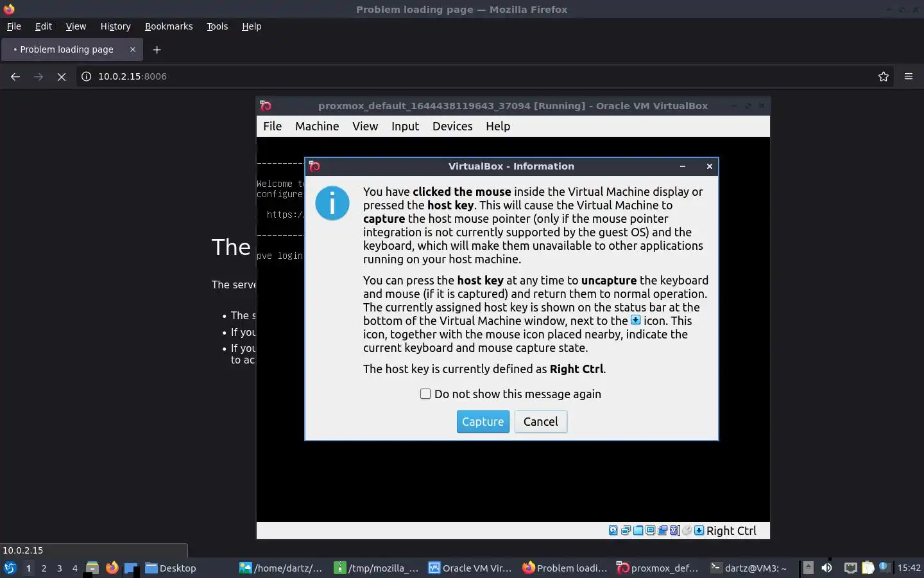Switch to the /home/dartz/ image viewer task
Screen dimensions: 924x578
(x=283, y=568)
